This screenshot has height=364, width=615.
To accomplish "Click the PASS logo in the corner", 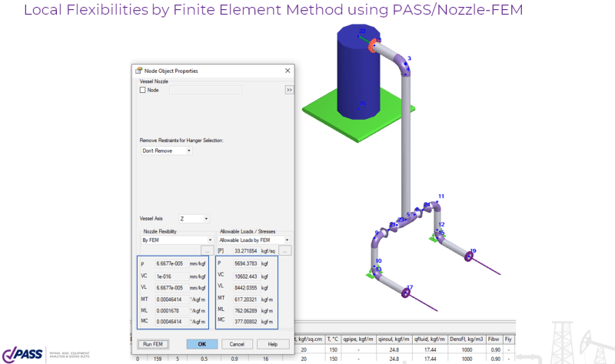I will [x=22, y=355].
